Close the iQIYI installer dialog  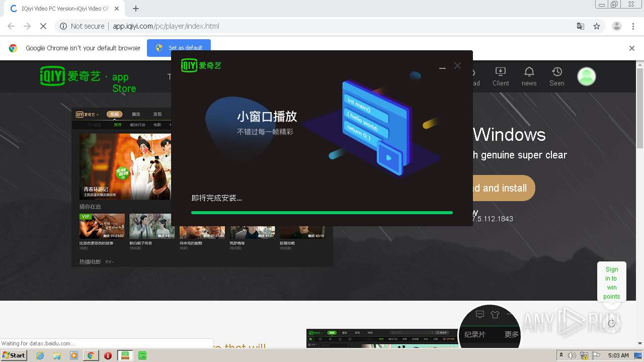(457, 65)
